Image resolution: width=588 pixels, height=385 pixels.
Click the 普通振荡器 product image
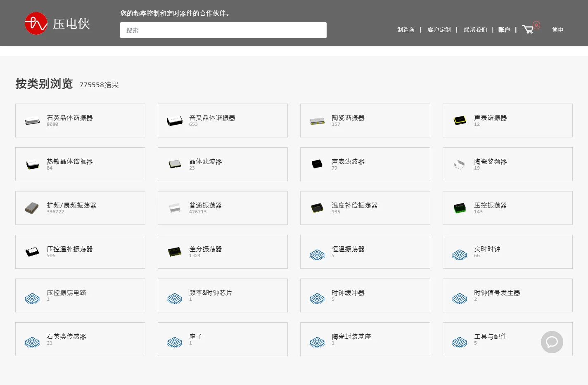click(x=175, y=208)
